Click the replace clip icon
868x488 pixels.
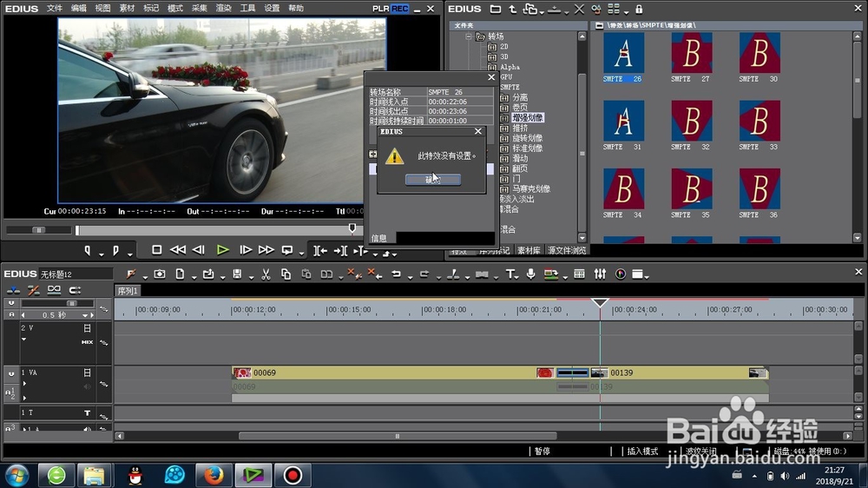point(326,274)
